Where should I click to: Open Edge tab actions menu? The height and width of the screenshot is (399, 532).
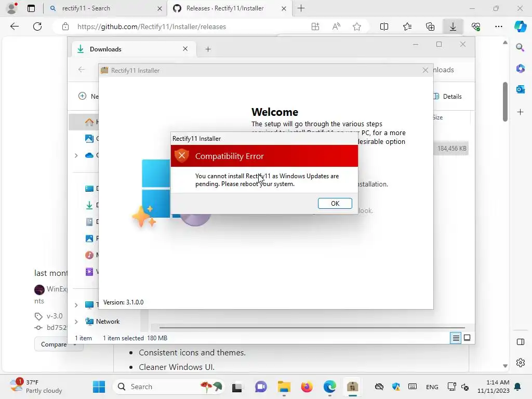click(x=31, y=8)
